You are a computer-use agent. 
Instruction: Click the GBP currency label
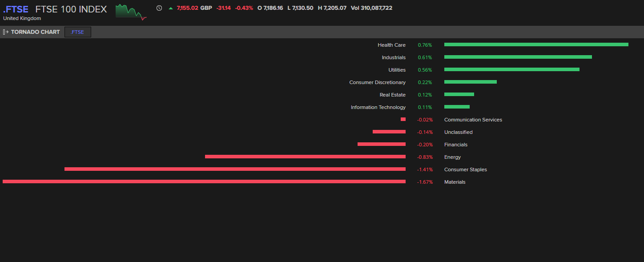pos(206,8)
